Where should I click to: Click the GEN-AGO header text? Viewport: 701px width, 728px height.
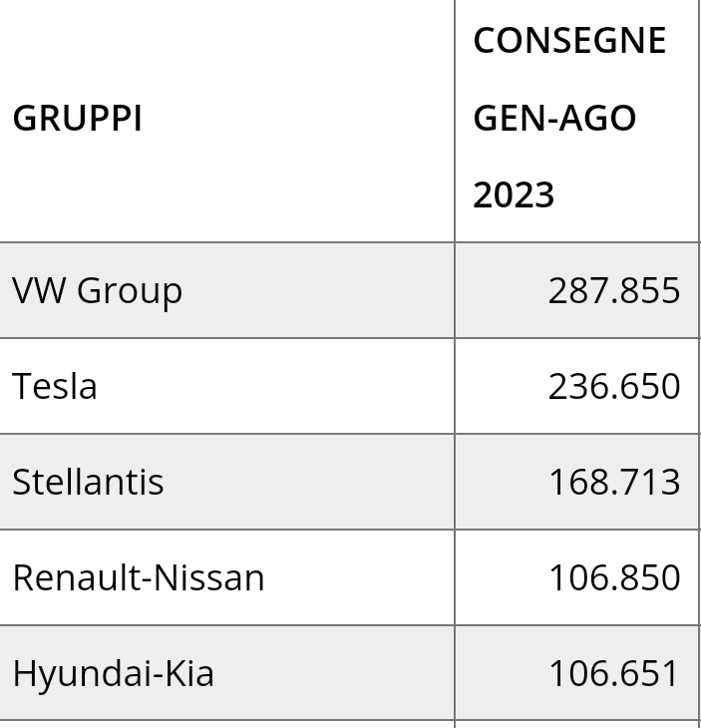tap(554, 119)
